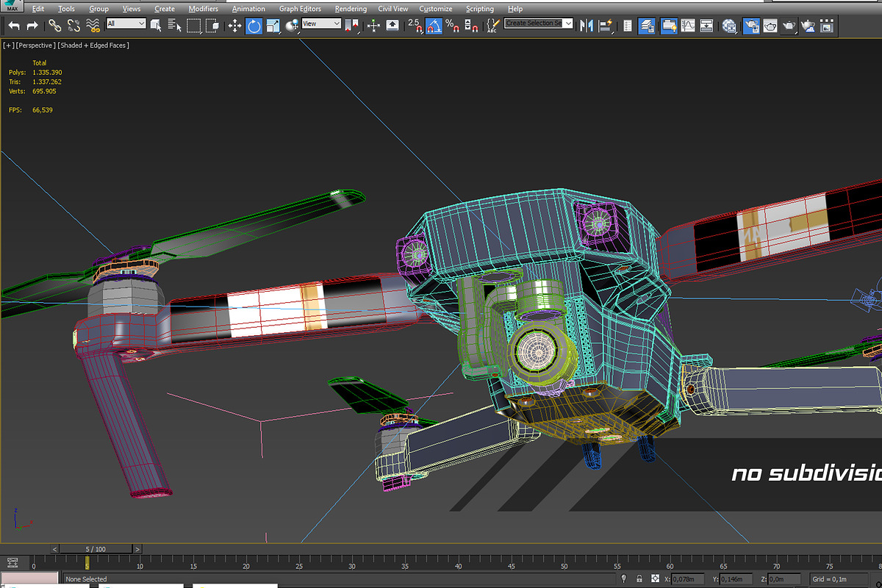Activate the Unlink Selection tool

point(73,26)
